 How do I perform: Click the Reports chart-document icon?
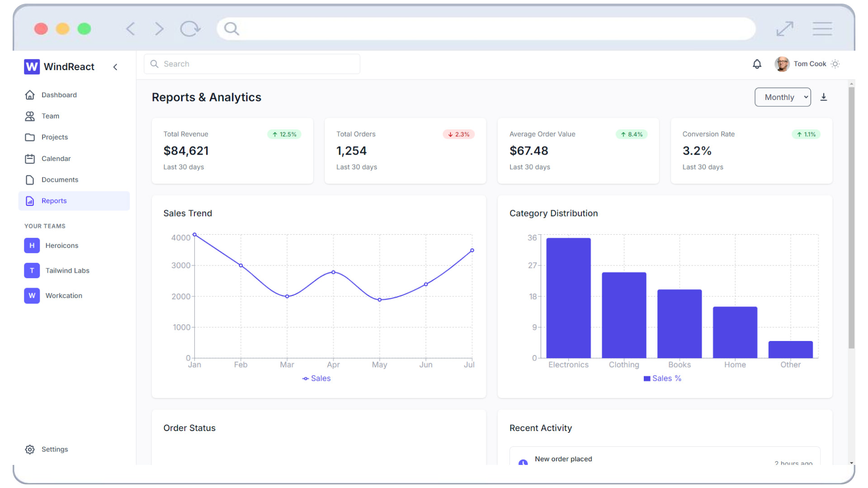(x=30, y=201)
